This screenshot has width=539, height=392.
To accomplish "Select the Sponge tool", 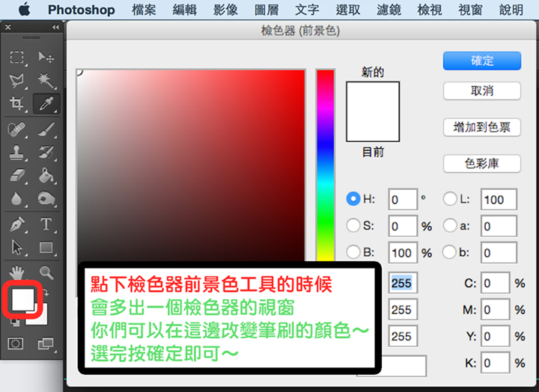I will click(46, 198).
